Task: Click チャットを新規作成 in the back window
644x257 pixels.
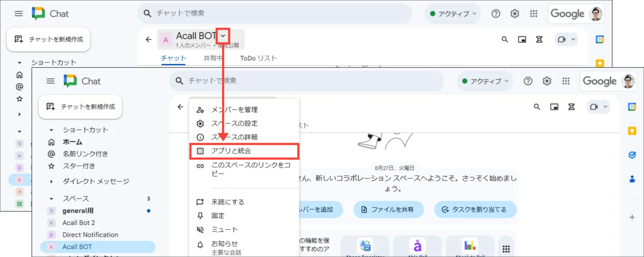Action: click(x=48, y=40)
